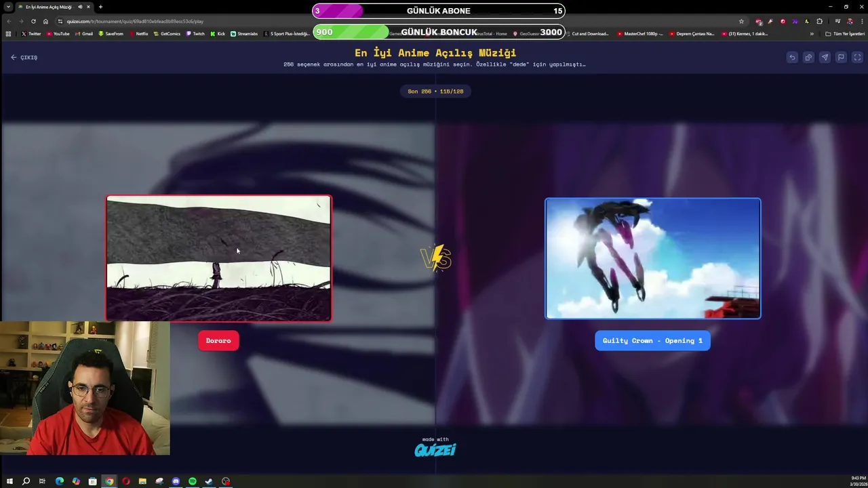Vote for the Dororo button
This screenshot has height=488, width=868.
click(218, 341)
